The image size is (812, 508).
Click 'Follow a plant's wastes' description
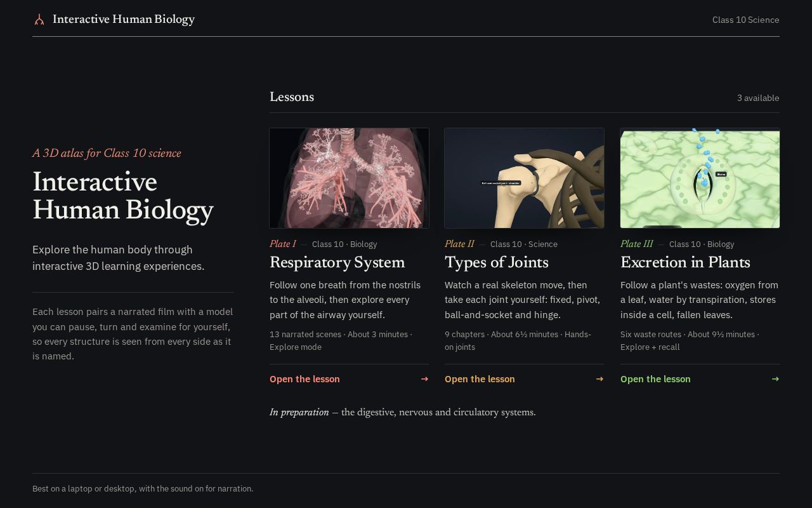699,300
